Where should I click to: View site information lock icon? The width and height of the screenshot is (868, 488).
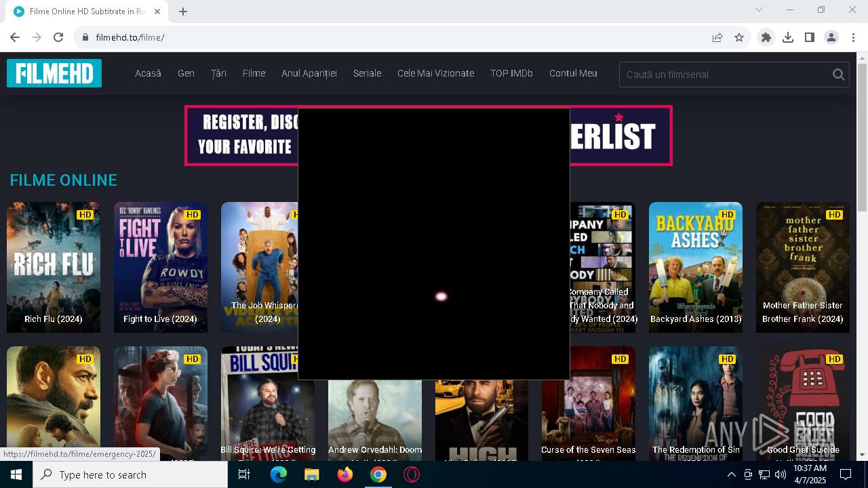[x=85, y=37]
